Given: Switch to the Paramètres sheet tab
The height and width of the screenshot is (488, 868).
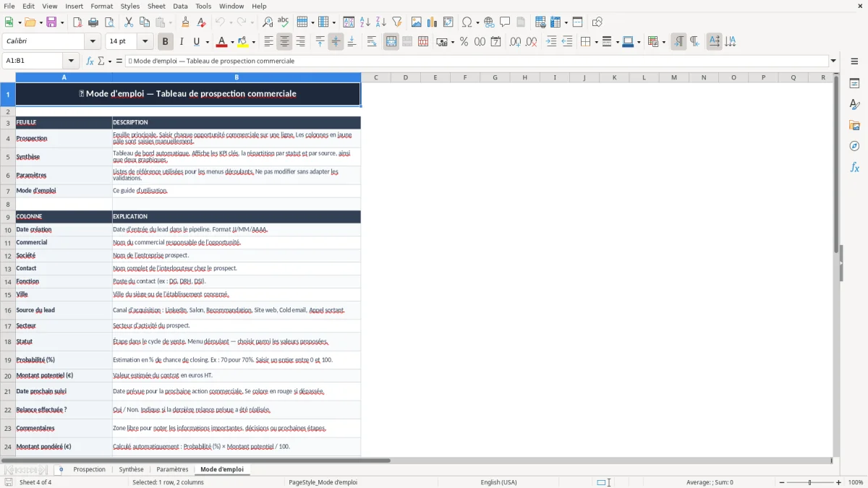Looking at the screenshot, I should (x=172, y=469).
